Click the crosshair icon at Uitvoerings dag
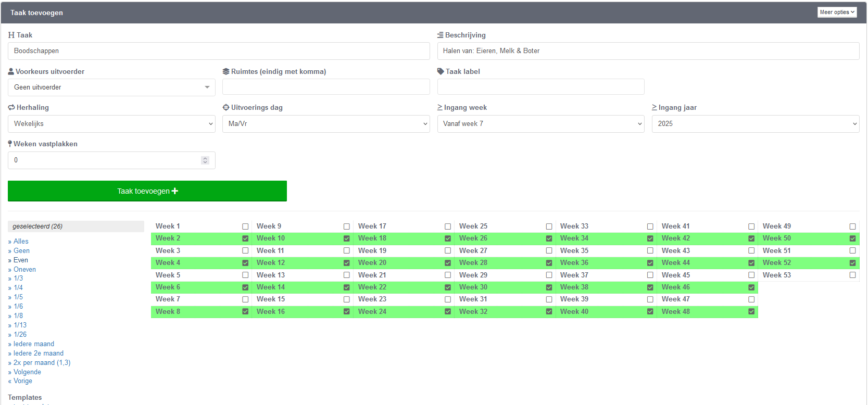Screen dimensions: 868x405 coord(226,107)
